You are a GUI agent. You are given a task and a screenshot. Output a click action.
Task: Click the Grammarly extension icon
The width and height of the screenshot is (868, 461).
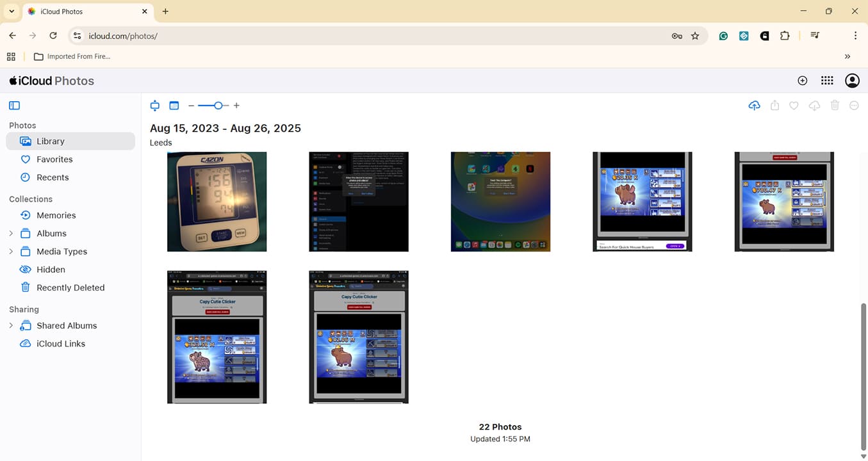(x=723, y=36)
